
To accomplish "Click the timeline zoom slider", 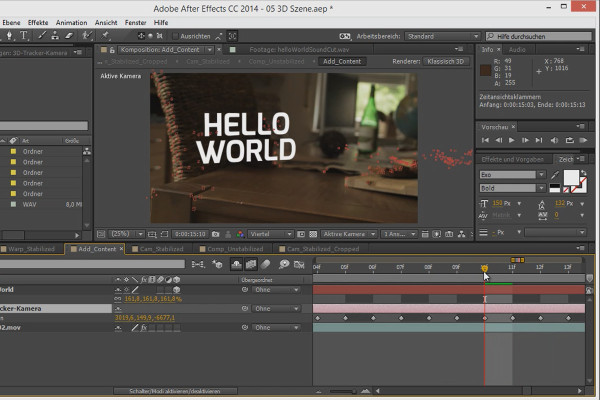I will tap(343, 391).
